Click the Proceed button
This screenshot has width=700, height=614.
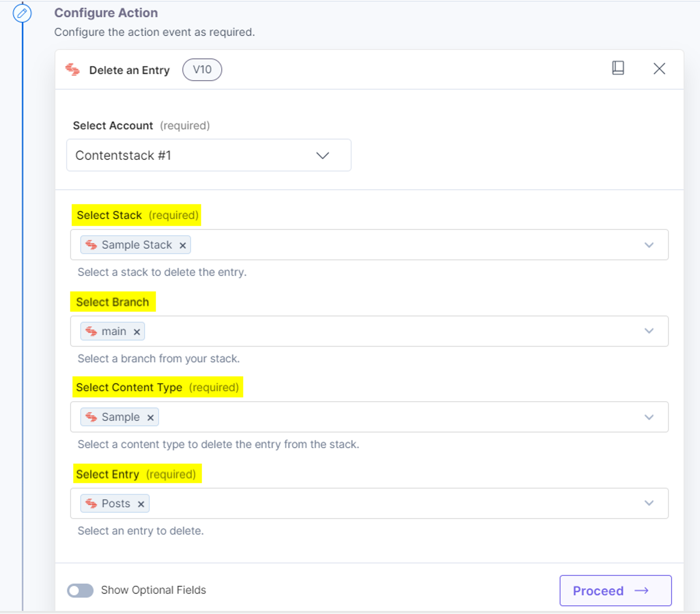[615, 590]
